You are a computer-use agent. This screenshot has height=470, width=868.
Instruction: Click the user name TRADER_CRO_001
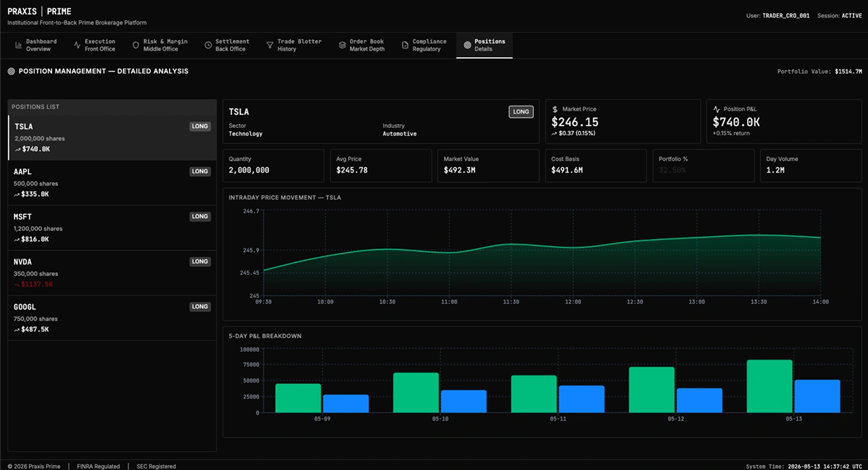[785, 16]
